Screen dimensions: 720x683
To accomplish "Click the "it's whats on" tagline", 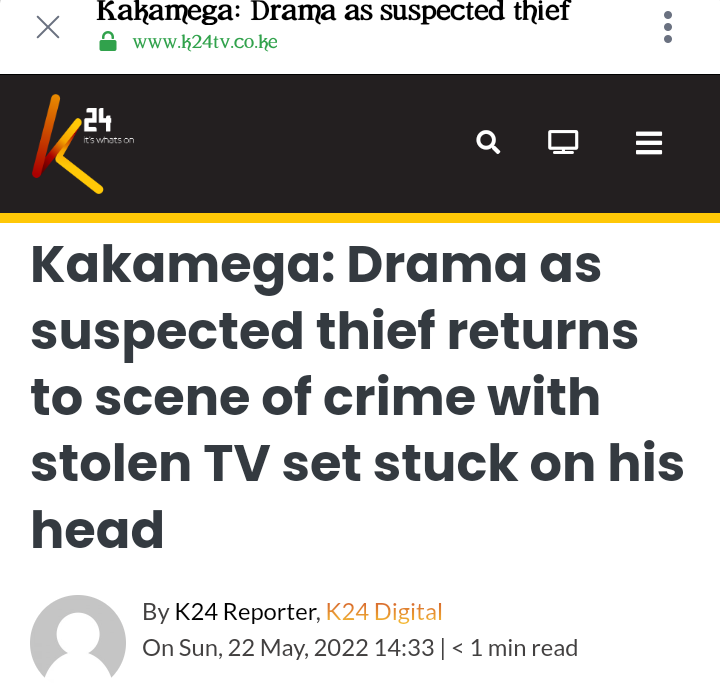I will tap(109, 140).
